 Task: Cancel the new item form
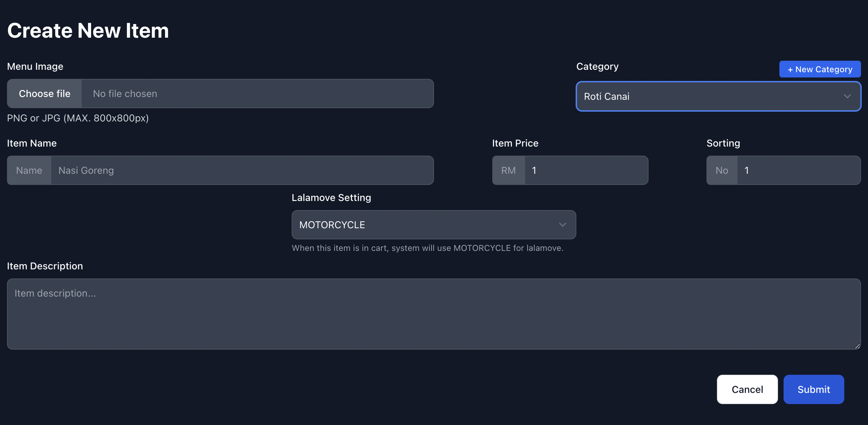click(747, 389)
